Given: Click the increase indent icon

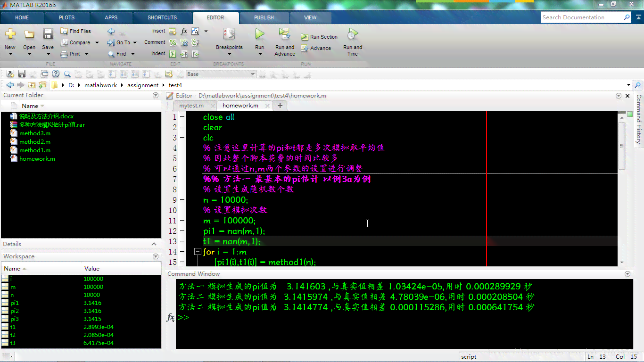Looking at the screenshot, I should 184,54.
